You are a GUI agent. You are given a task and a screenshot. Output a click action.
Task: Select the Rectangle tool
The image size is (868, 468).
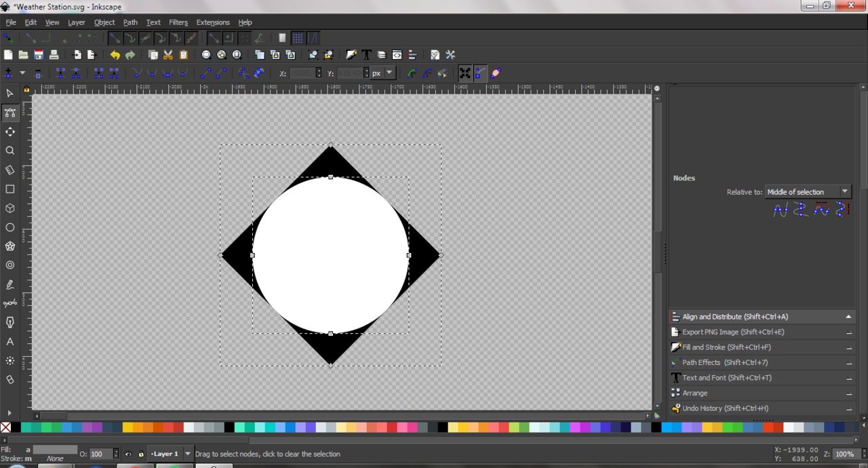pyautogui.click(x=9, y=189)
